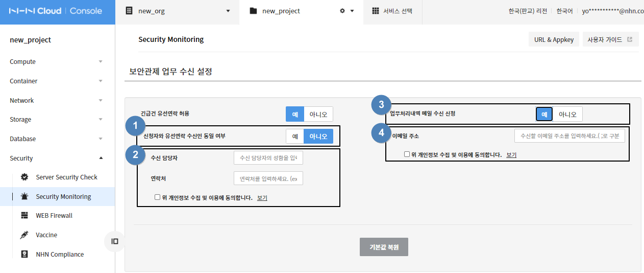Focus the 연락처 contact input field
Viewport: 644px width, 273px height.
268,178
